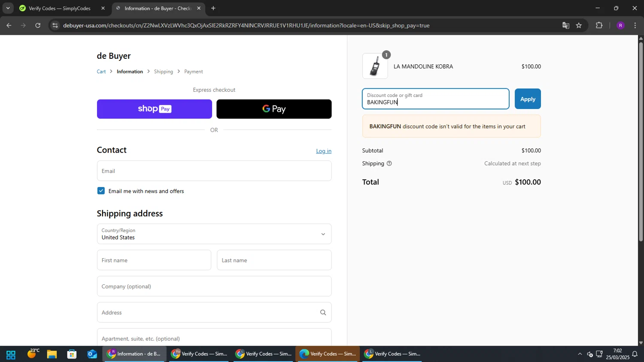Screen dimensions: 644x362
Task: Switch to Verify Codes SimplyCodes browser tab
Action: coord(60,8)
